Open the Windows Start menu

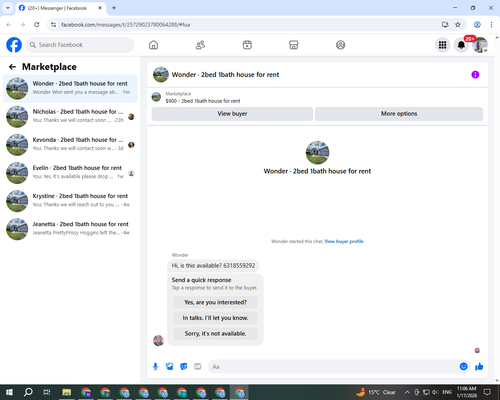tap(9, 392)
